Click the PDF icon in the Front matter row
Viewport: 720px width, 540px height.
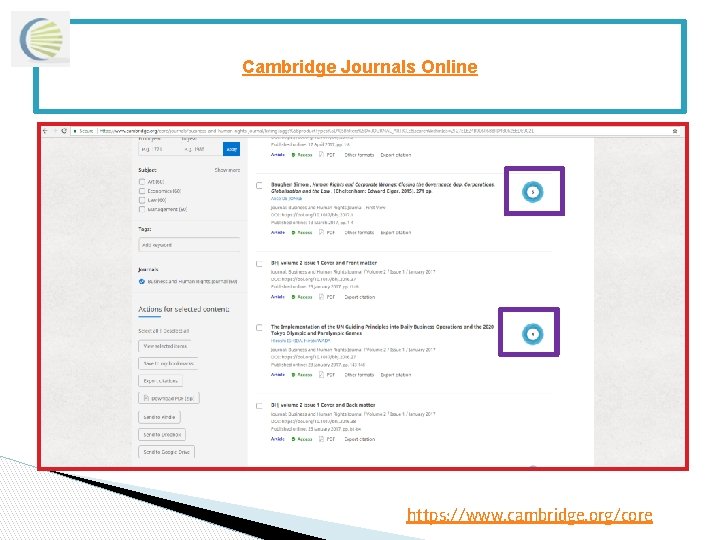tap(322, 297)
